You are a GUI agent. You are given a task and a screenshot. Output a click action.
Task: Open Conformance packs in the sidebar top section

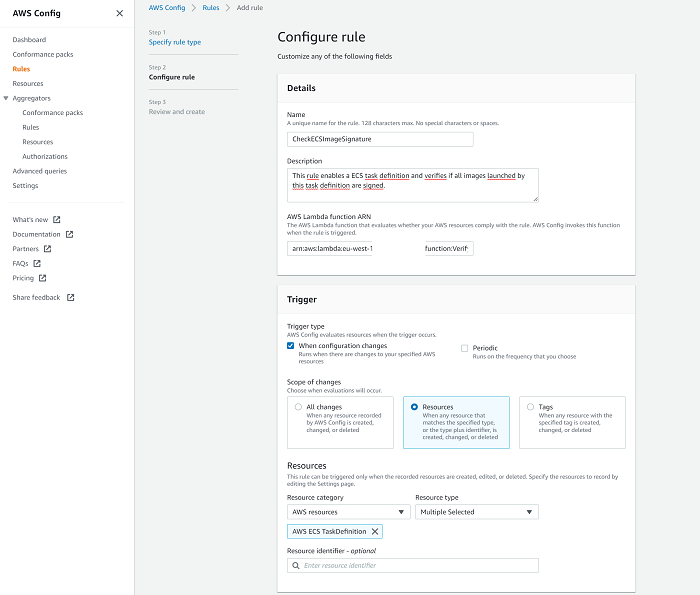[x=43, y=54]
